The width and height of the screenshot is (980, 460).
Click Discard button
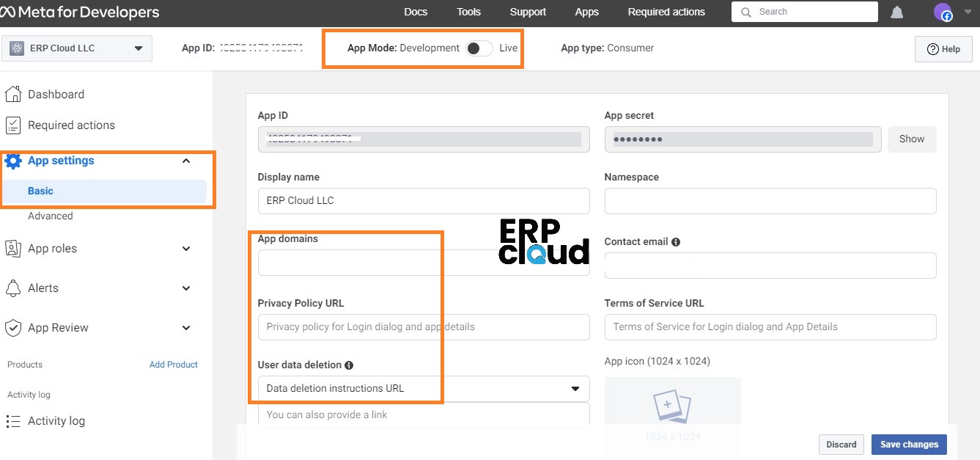tap(841, 445)
